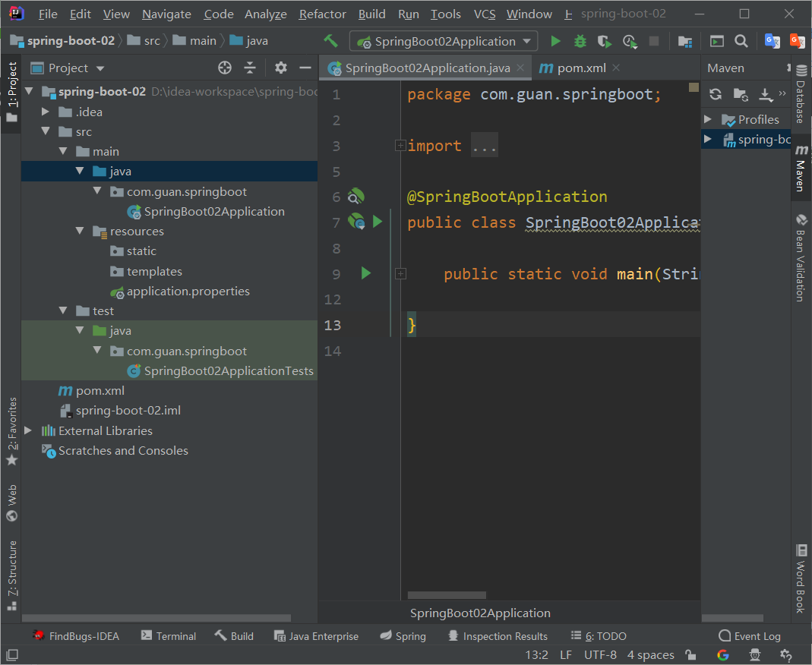Click the blue Google Translate icon
812x665 pixels.
pos(773,41)
